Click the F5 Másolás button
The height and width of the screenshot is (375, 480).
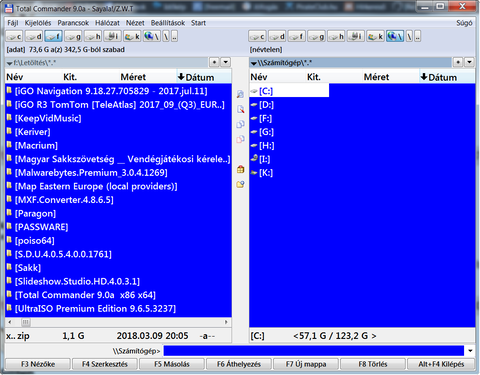coord(172,364)
